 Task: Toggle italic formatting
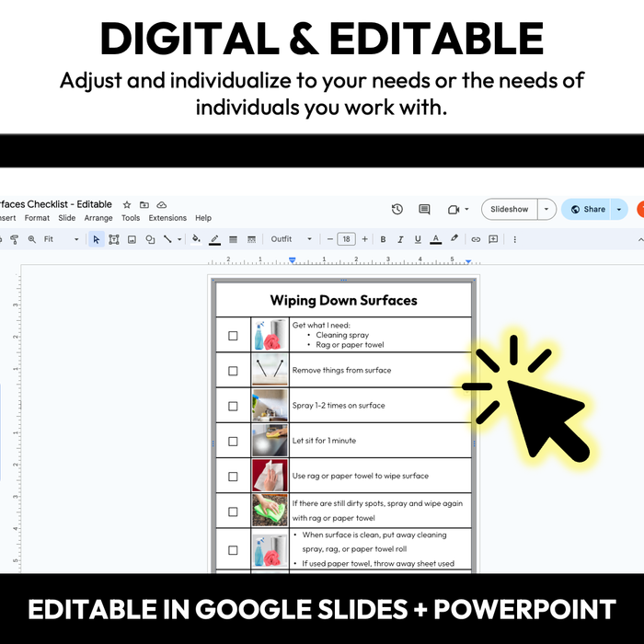(402, 239)
